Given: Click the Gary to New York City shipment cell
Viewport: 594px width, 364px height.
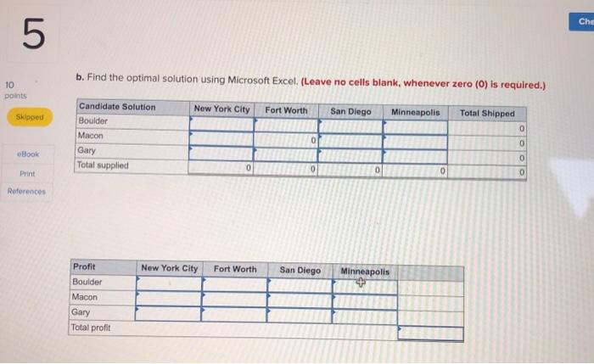Looking at the screenshot, I should 221,153.
